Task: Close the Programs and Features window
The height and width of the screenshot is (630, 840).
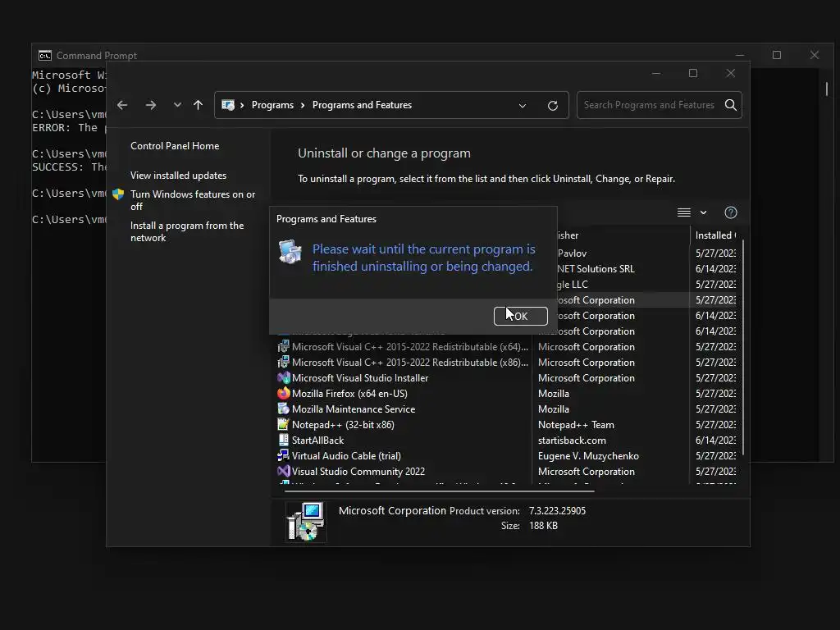Action: [x=731, y=73]
